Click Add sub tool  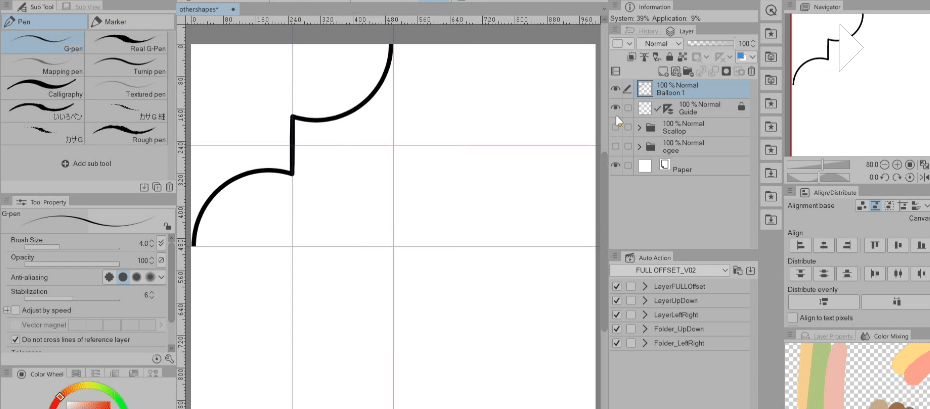coord(87,164)
